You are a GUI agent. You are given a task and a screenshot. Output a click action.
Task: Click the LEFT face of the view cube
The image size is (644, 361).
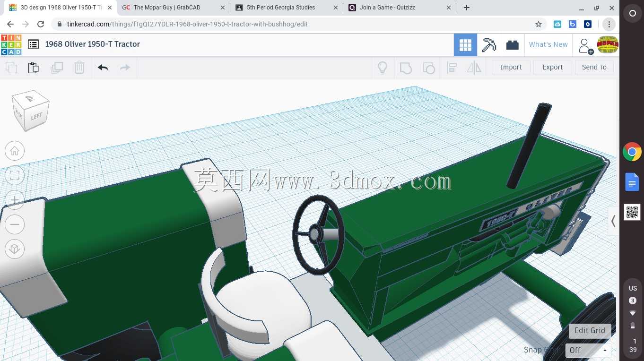(36, 116)
